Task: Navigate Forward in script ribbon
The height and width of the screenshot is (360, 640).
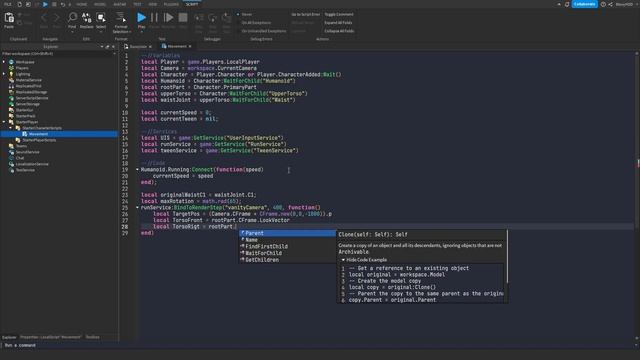Action: [57, 18]
